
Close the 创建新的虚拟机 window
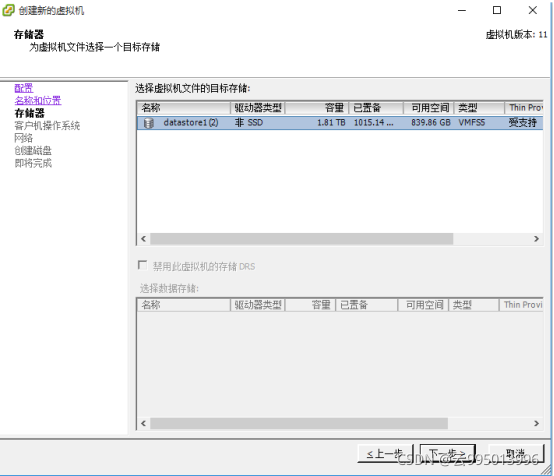point(532,10)
